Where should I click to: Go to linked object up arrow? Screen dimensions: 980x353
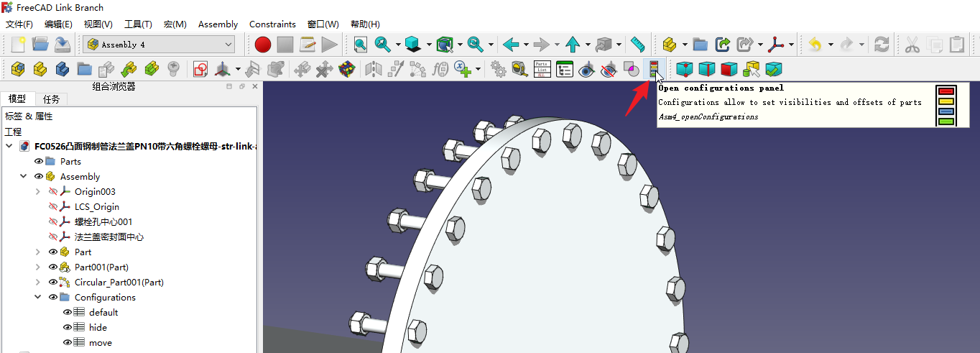(573, 45)
